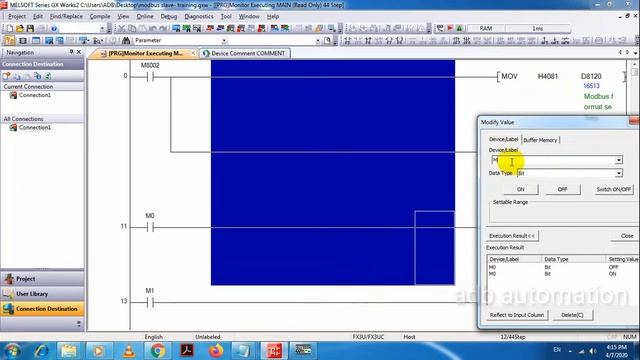640x360 pixels.
Task: Open Internet Explorer from taskbar
Action: 41,351
